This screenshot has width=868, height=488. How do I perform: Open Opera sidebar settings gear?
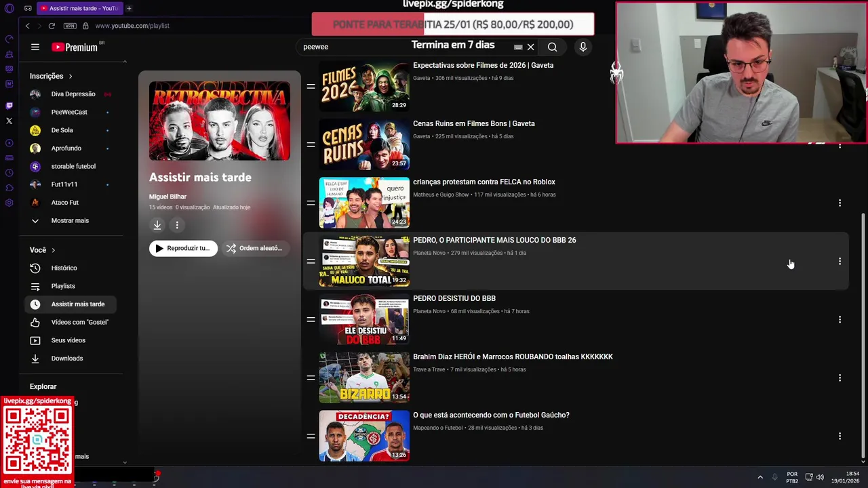(9, 203)
